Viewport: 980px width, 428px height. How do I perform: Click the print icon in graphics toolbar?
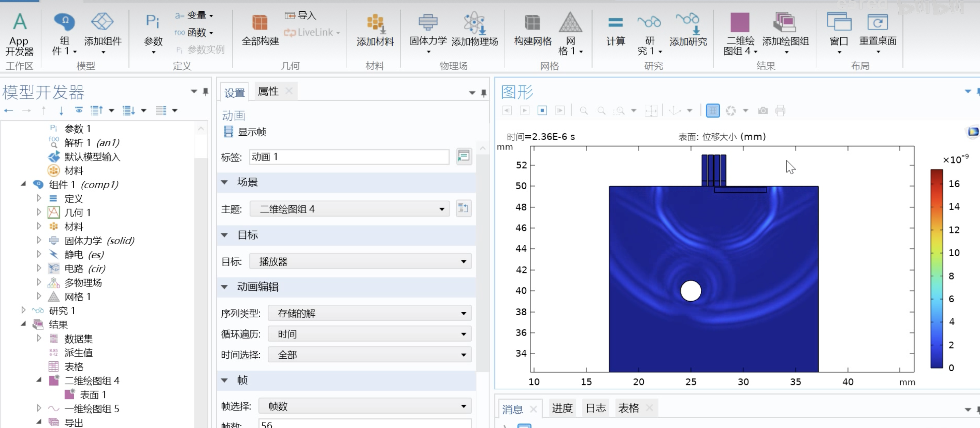coord(780,111)
